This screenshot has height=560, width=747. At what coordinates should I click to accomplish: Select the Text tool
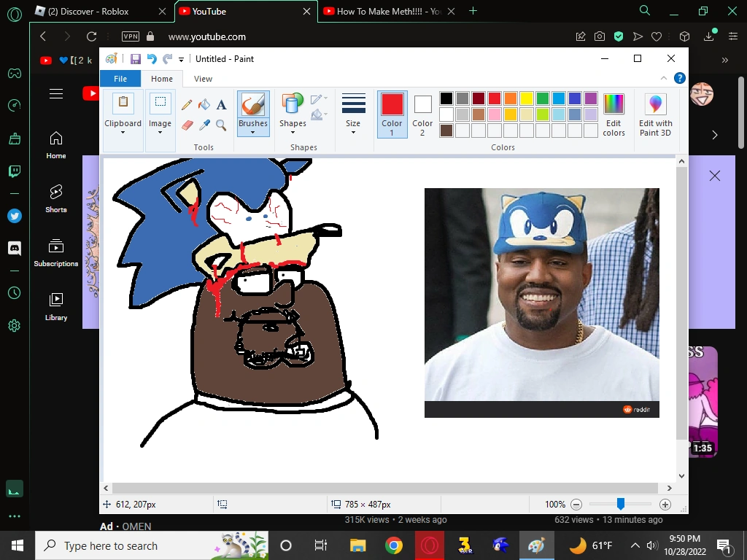click(221, 106)
